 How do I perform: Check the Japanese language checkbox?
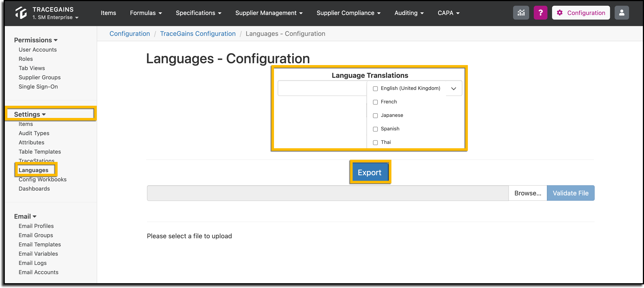pyautogui.click(x=375, y=116)
